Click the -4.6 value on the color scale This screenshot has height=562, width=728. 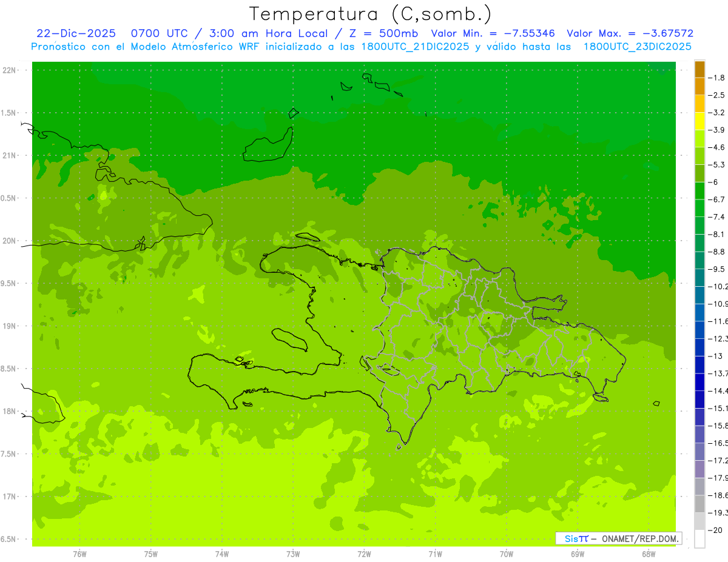[x=717, y=147]
